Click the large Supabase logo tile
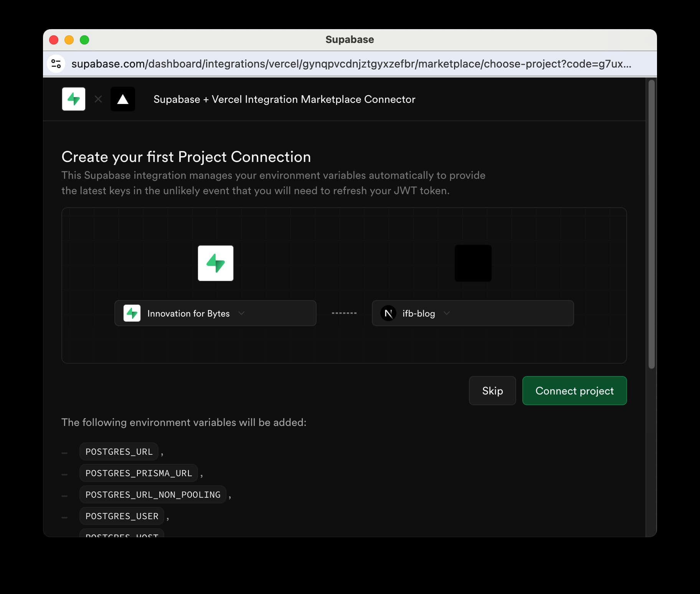The image size is (700, 594). [x=215, y=263]
